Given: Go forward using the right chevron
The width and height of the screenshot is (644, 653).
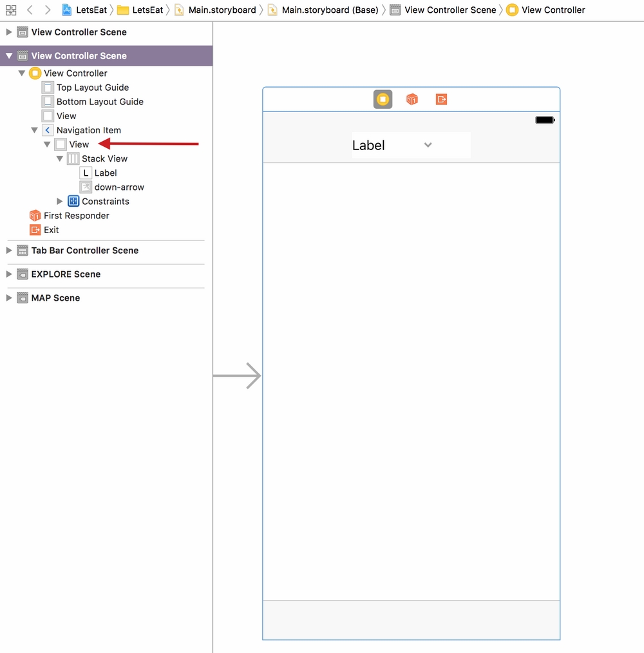Looking at the screenshot, I should pos(47,10).
